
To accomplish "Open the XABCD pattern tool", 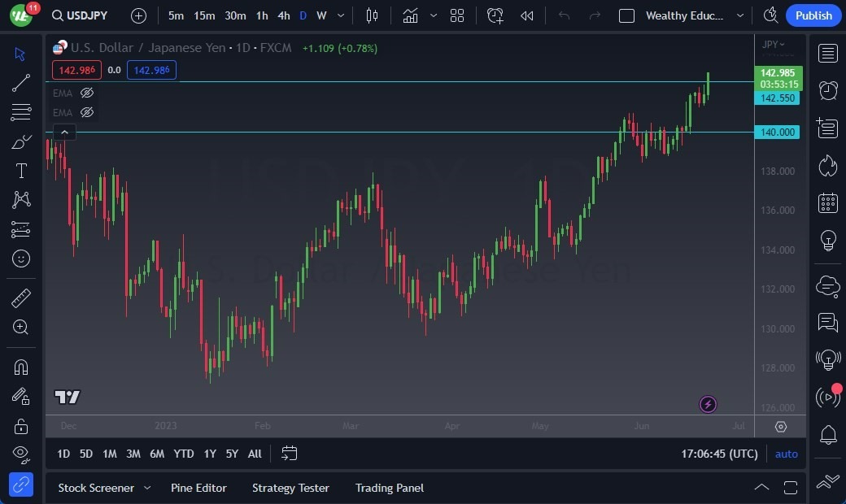I will pyautogui.click(x=21, y=199).
